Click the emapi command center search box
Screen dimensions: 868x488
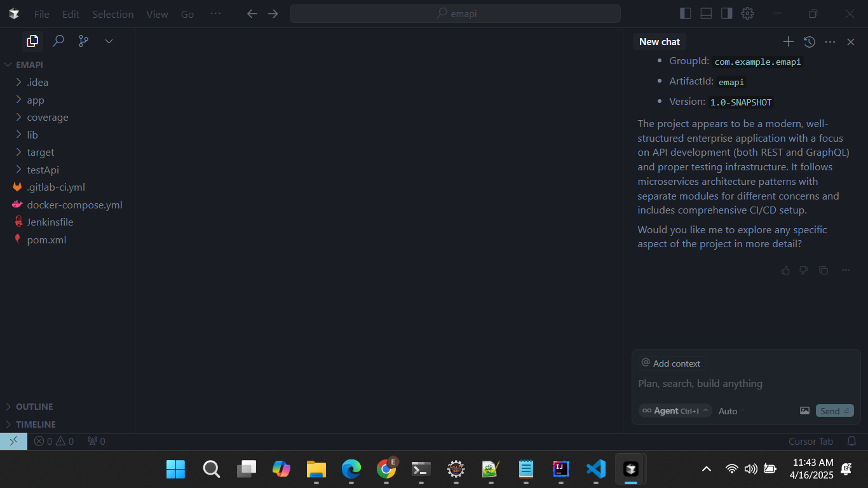[x=455, y=13]
